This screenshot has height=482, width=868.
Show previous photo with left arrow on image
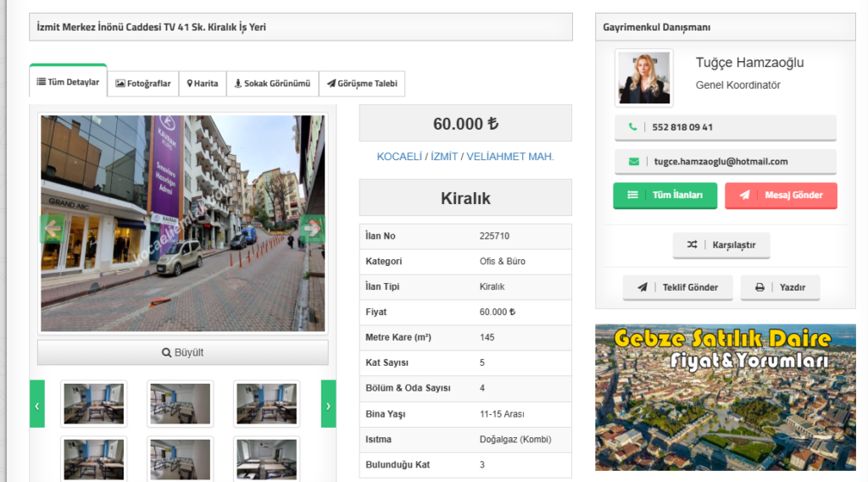pos(53,228)
